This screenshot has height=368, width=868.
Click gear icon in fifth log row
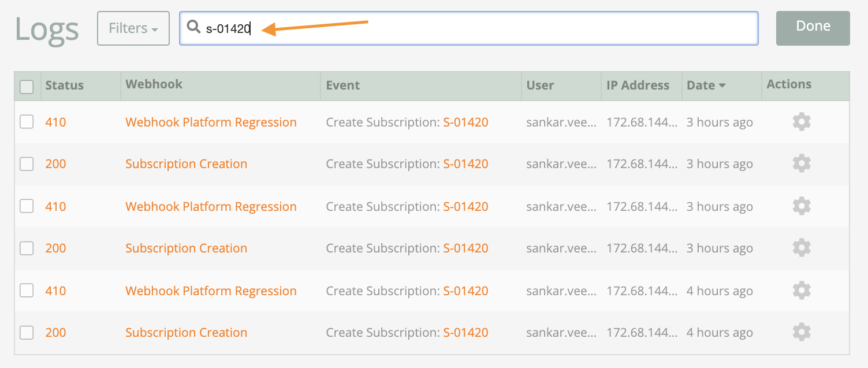click(x=802, y=290)
